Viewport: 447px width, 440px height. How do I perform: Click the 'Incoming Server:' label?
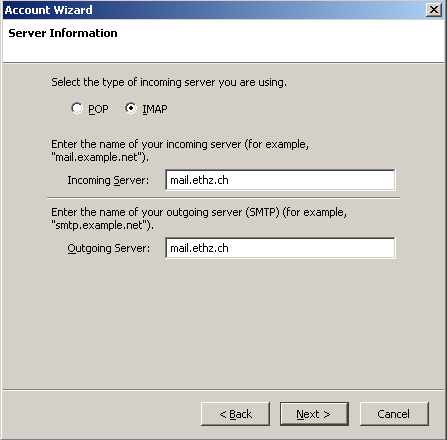[108, 180]
